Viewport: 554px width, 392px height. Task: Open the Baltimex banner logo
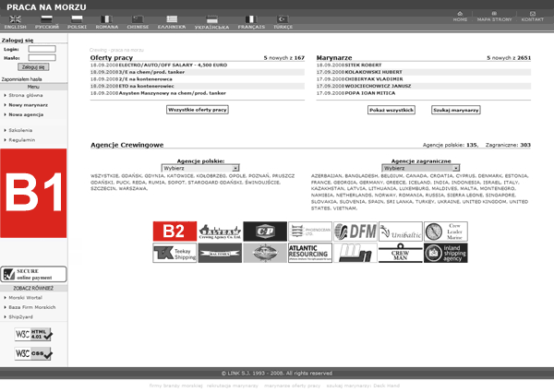click(x=220, y=253)
